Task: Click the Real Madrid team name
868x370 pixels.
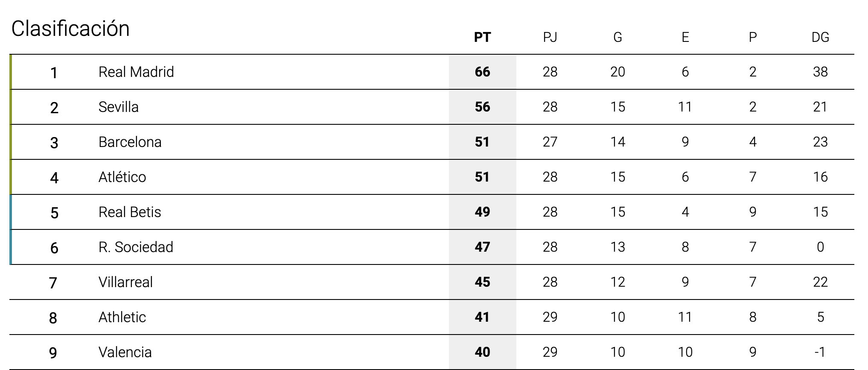Action: [136, 72]
